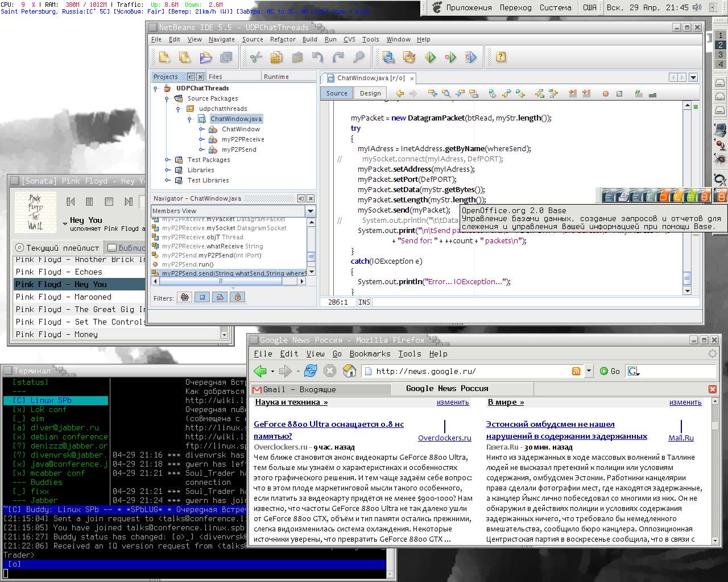Click the Next track button in Sonata
The height and width of the screenshot is (582, 728).
(128, 201)
